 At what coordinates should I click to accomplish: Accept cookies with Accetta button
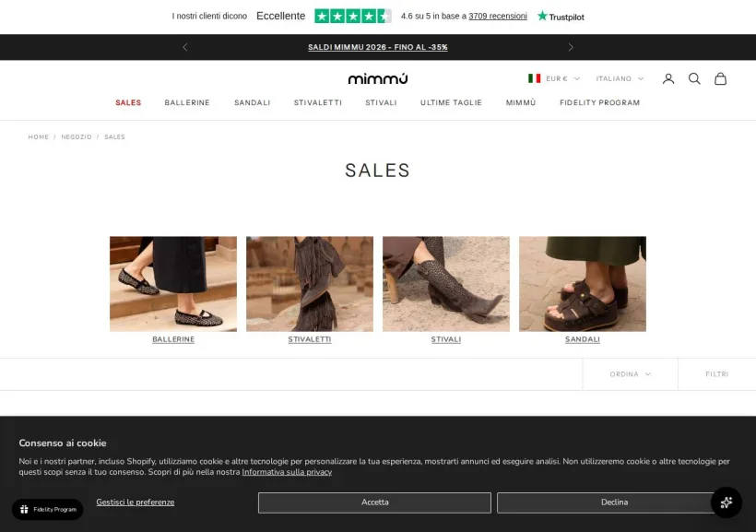[x=374, y=502]
